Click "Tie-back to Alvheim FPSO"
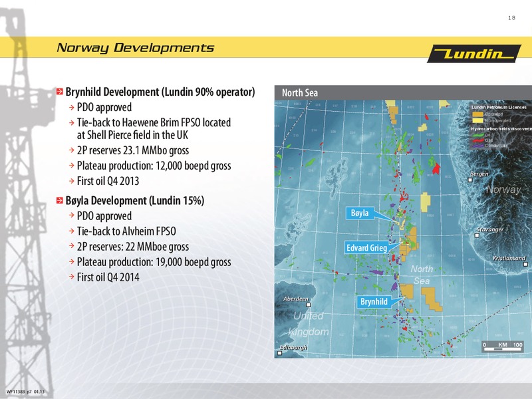532x399 pixels. [x=126, y=231]
